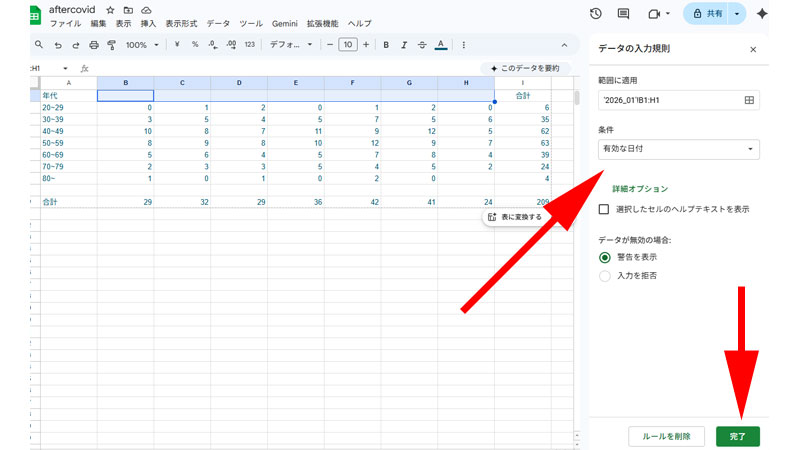This screenshot has width=800, height=450.
Task: Open the font family dropdown
Action: (292, 45)
